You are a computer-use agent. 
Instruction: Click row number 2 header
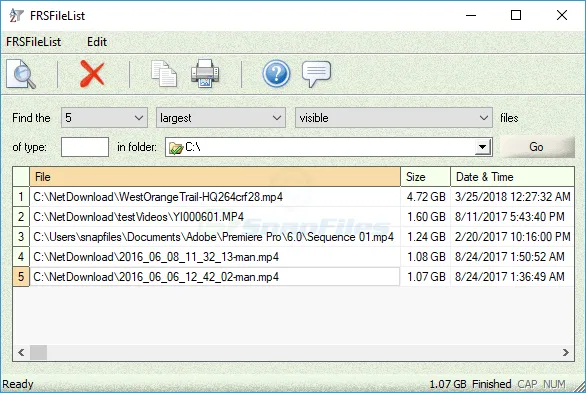[x=21, y=217]
